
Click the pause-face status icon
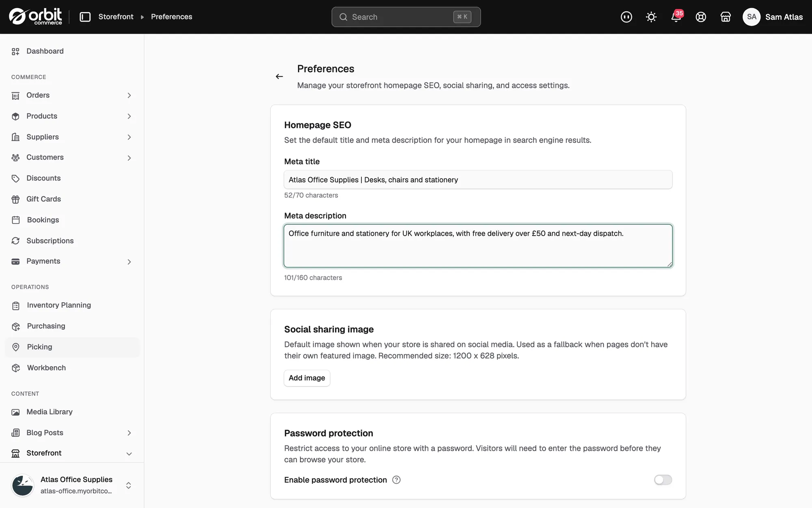[x=626, y=17]
